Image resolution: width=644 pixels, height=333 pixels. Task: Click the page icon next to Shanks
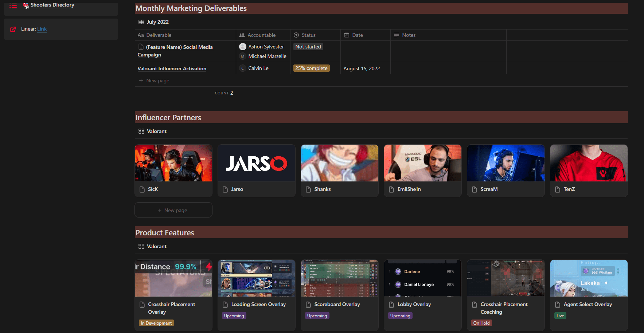coord(308,189)
